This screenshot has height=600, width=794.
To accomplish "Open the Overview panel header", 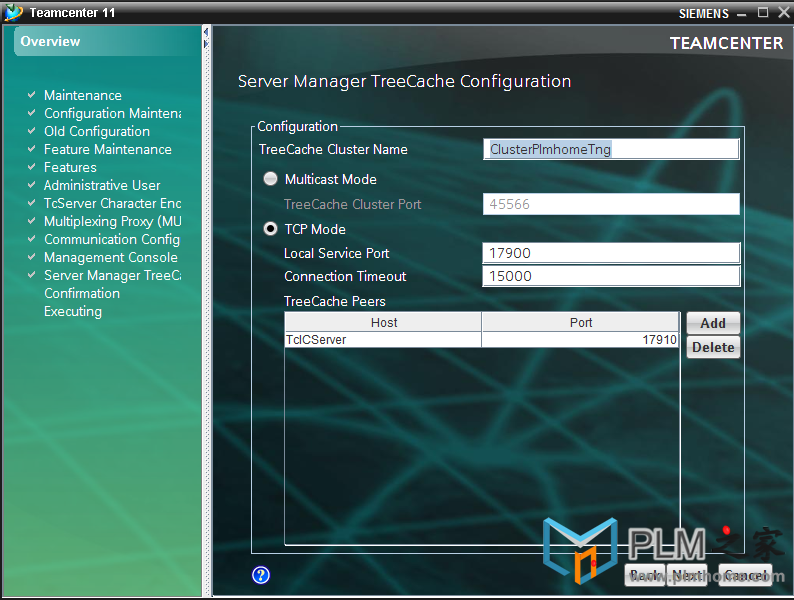I will 108,42.
